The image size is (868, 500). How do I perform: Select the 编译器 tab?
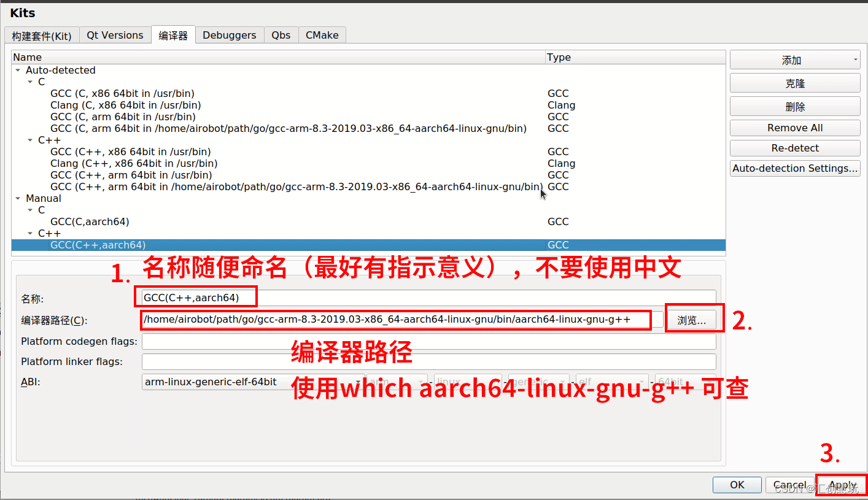pos(173,35)
